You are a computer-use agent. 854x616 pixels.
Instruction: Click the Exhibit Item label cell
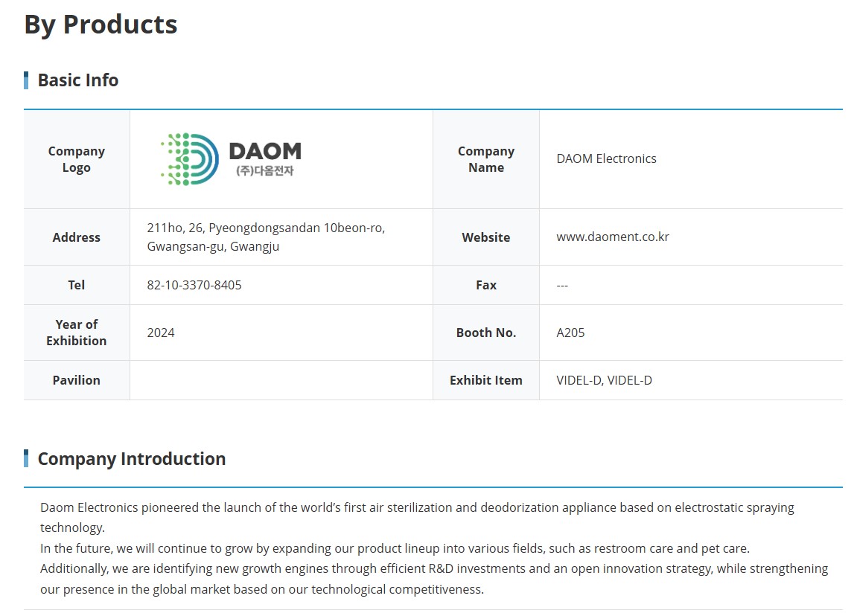click(x=486, y=380)
